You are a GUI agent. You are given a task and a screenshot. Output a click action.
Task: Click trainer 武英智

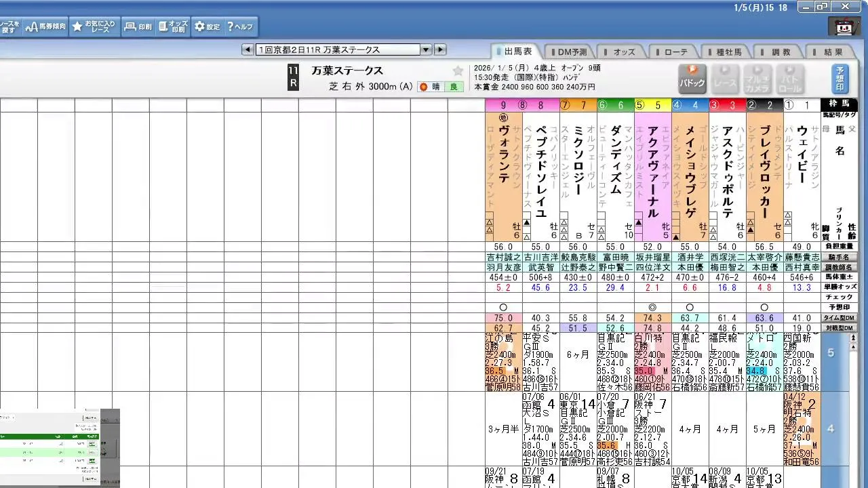[540, 268]
